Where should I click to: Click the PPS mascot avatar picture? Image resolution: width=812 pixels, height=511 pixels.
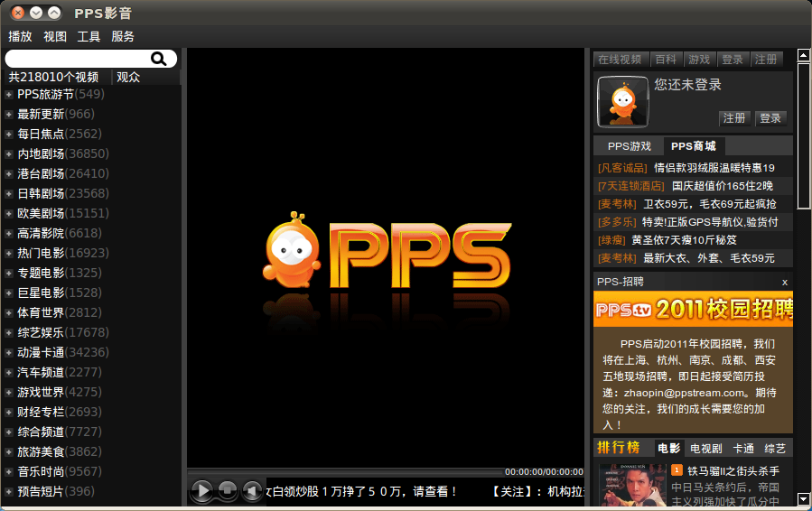click(622, 102)
